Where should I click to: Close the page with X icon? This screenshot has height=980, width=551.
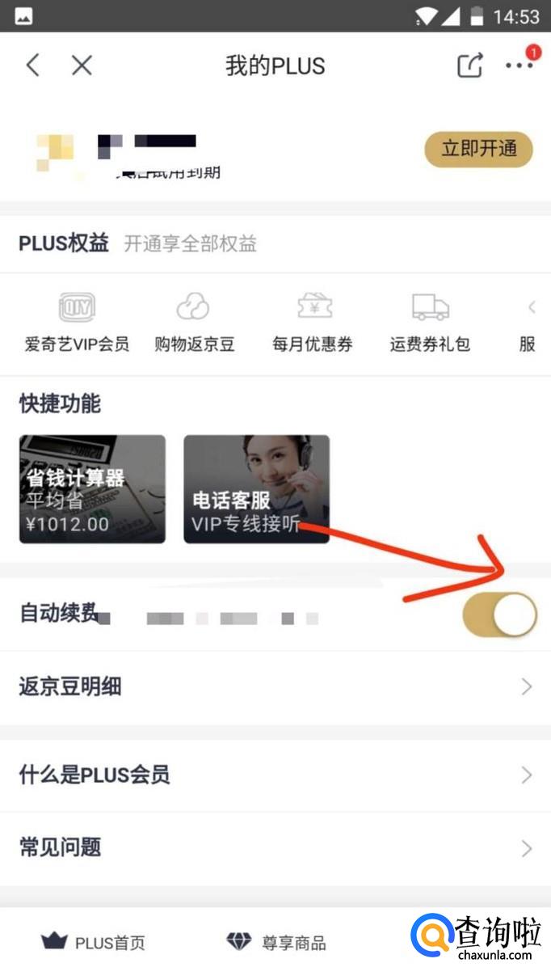[82, 65]
